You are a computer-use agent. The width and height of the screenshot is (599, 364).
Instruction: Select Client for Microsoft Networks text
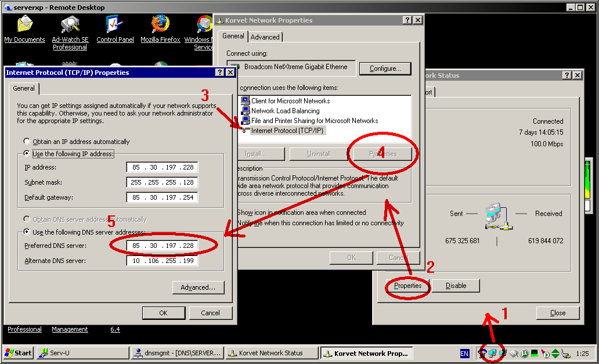click(290, 101)
